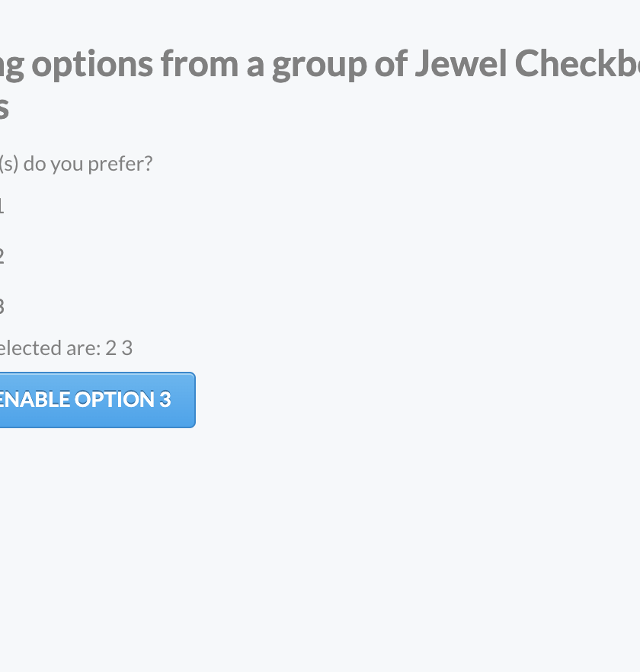Click the number 2 in the selected result

(110, 347)
